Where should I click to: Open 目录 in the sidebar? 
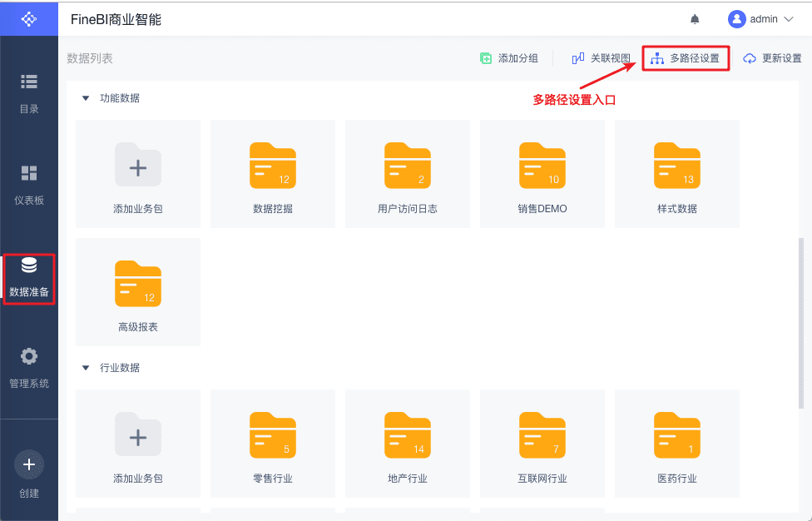coord(29,94)
